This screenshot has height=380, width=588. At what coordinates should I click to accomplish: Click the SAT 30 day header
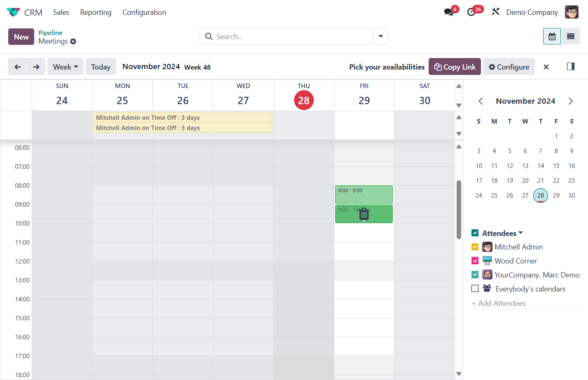(x=425, y=95)
